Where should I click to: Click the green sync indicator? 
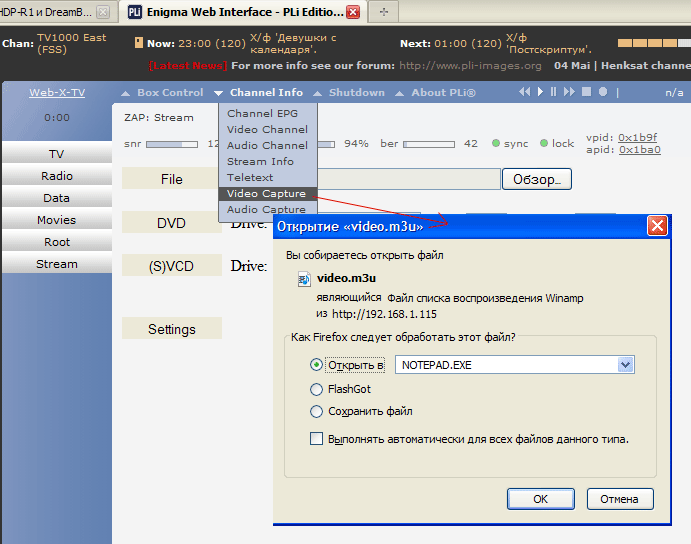496,143
